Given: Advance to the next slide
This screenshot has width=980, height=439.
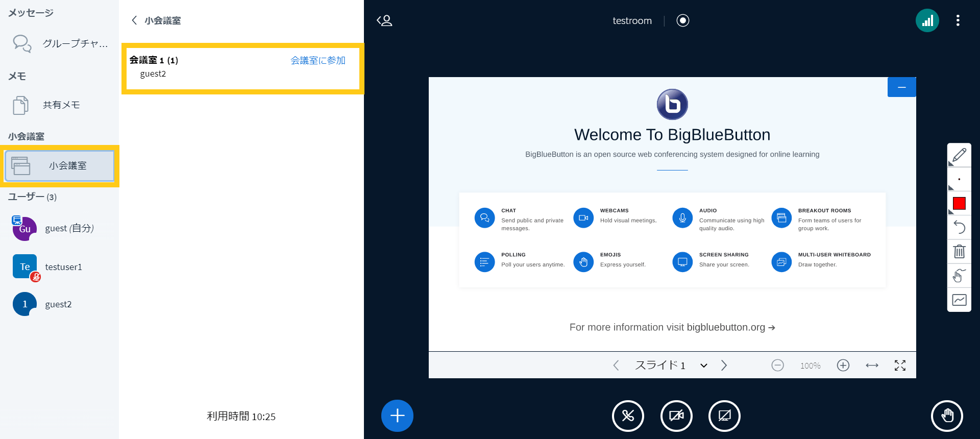Looking at the screenshot, I should 724,365.
